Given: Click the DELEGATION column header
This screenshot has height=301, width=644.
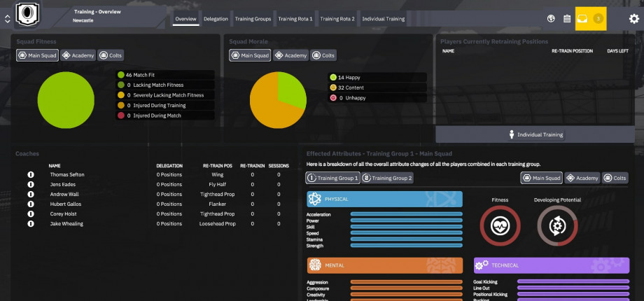Looking at the screenshot, I should pos(169,166).
